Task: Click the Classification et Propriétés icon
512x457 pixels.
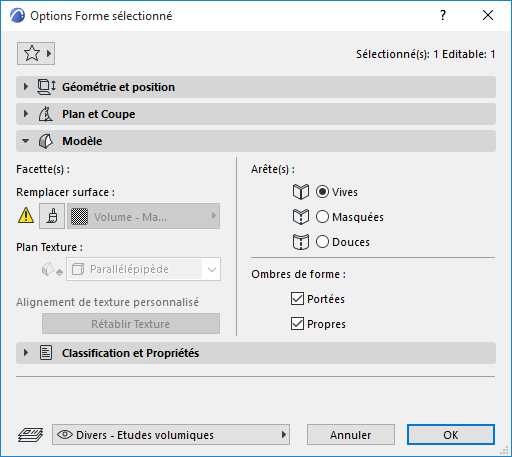Action: click(46, 353)
